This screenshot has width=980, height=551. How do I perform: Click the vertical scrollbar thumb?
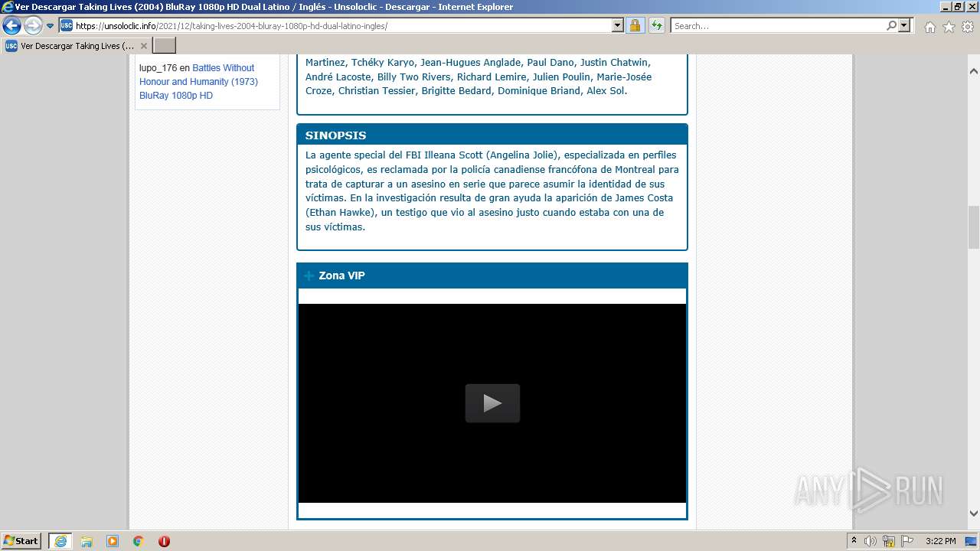[x=974, y=227]
